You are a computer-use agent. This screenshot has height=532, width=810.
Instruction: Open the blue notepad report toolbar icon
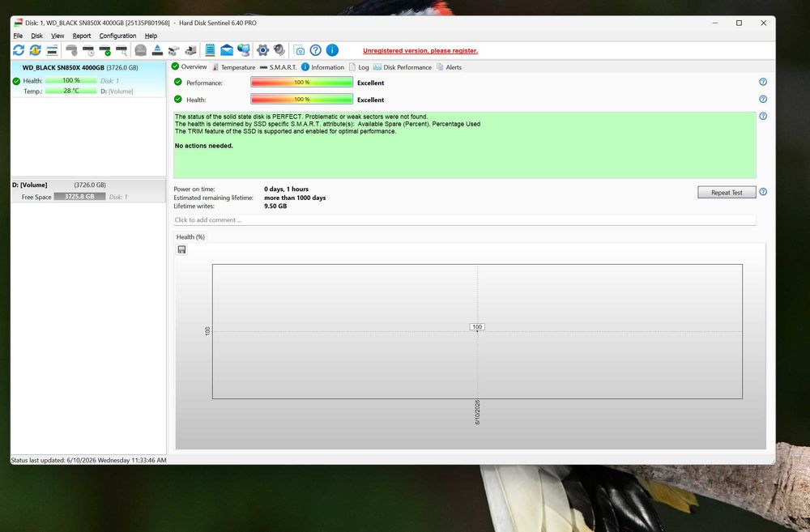click(x=210, y=50)
